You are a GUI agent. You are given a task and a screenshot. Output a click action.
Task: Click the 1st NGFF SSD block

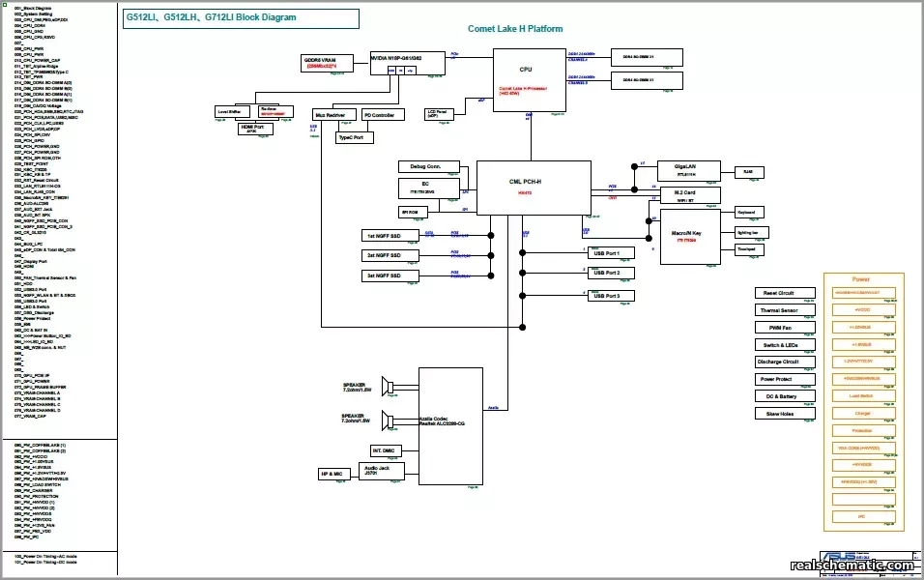(389, 235)
